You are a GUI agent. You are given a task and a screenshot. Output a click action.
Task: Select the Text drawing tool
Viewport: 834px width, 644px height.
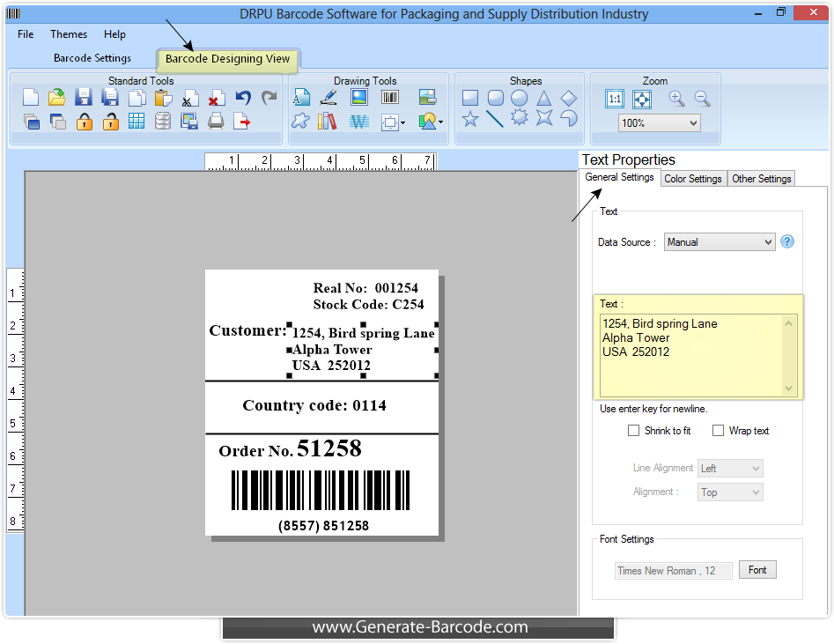pos(302,97)
